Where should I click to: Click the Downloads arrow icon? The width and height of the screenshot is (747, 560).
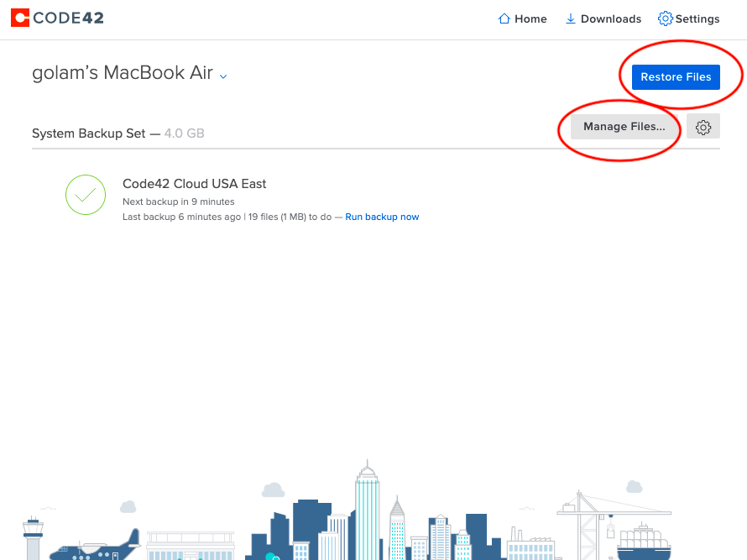point(570,18)
